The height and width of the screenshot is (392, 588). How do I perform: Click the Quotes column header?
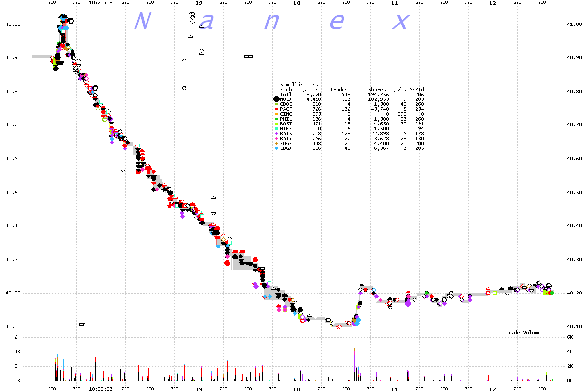[x=309, y=90]
